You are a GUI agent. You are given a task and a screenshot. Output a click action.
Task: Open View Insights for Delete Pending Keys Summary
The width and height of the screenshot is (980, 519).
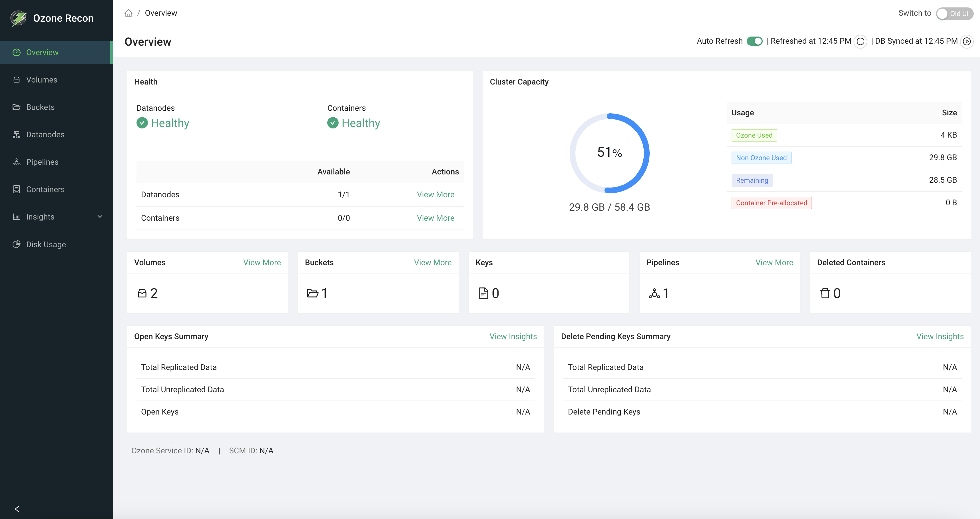coord(940,336)
